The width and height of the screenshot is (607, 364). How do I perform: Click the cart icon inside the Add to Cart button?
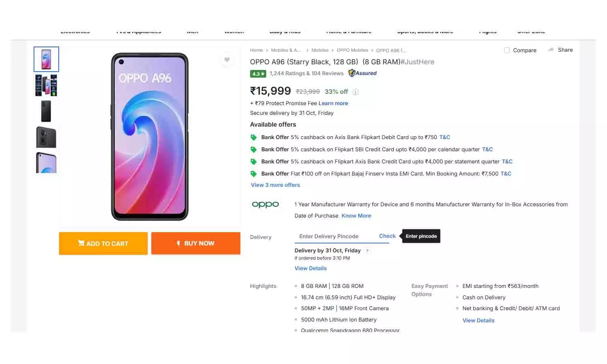[x=82, y=243]
